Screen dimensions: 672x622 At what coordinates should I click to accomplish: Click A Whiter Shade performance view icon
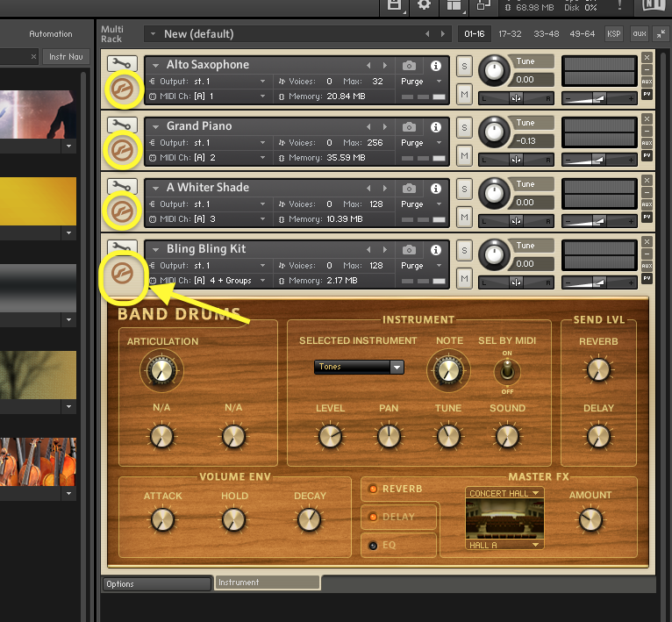pos(123,211)
